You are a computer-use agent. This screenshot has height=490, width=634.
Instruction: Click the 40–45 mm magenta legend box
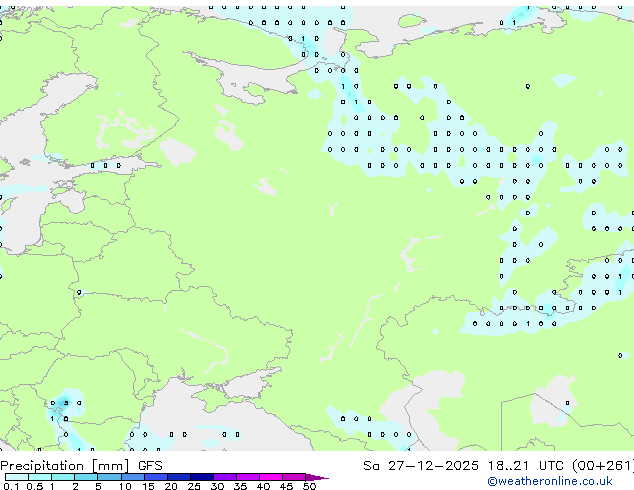[x=271, y=477]
